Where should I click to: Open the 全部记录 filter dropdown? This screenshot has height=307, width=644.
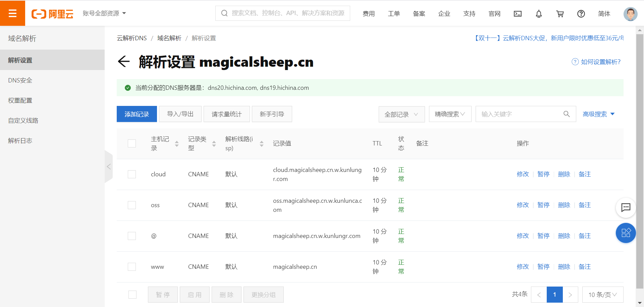(x=401, y=114)
